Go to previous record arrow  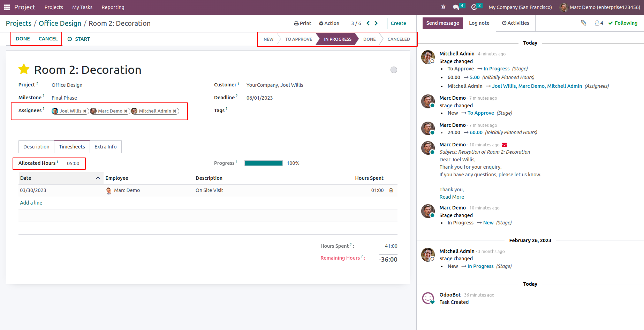[x=368, y=23]
